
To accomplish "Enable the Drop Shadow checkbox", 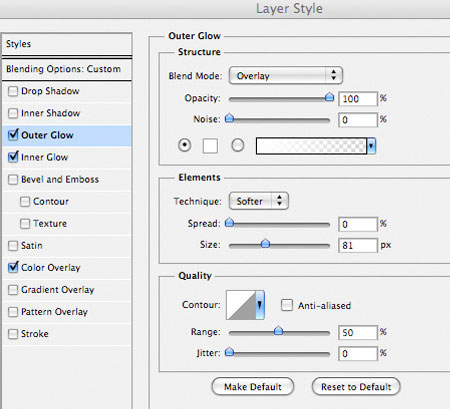I will tap(13, 91).
